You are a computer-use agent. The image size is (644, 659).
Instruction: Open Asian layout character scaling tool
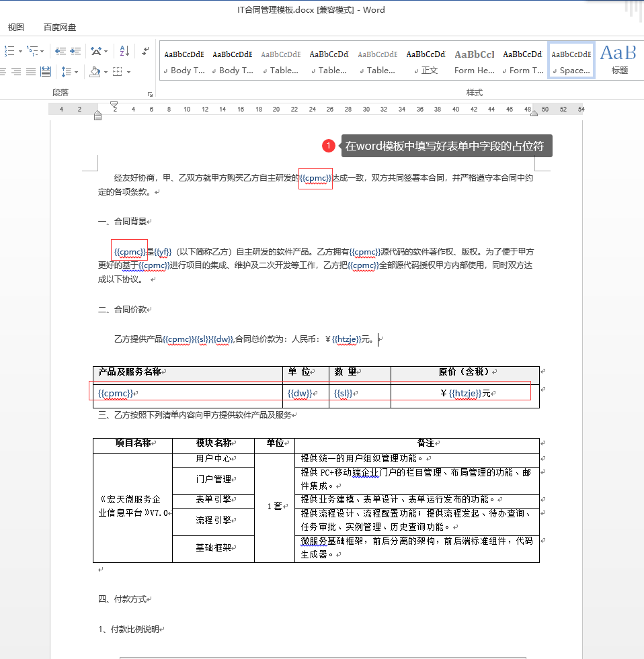[96, 51]
